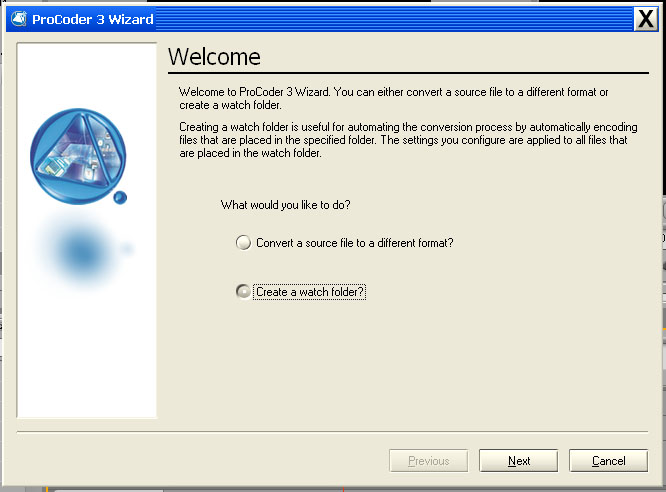
Task: Close the ProCoder 3 Wizard window
Action: tap(646, 19)
